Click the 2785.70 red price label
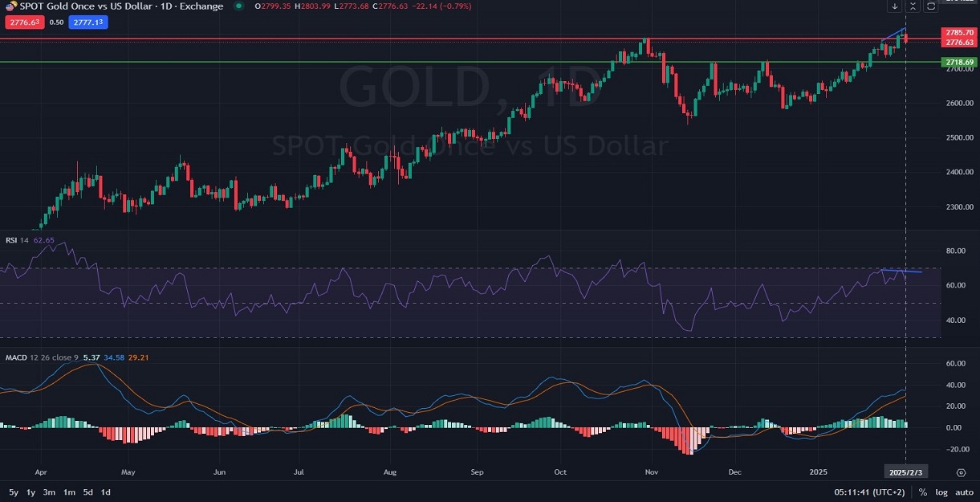The width and height of the screenshot is (980, 502). pos(960,33)
